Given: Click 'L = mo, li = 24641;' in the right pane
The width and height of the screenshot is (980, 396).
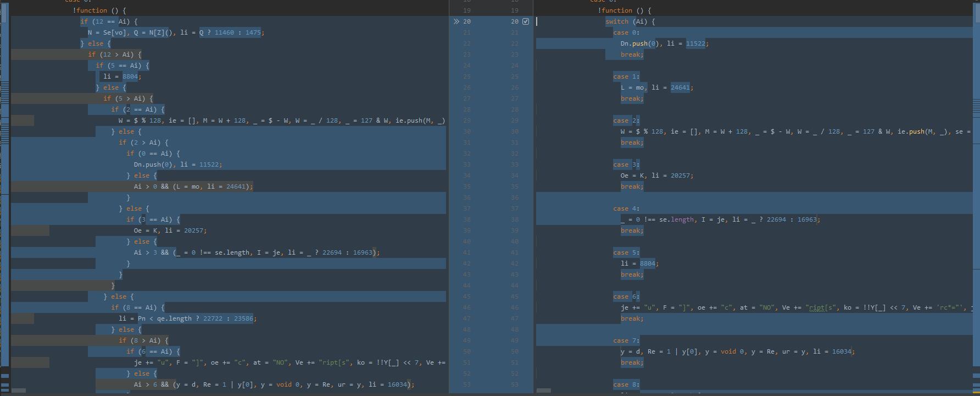Looking at the screenshot, I should (657, 87).
